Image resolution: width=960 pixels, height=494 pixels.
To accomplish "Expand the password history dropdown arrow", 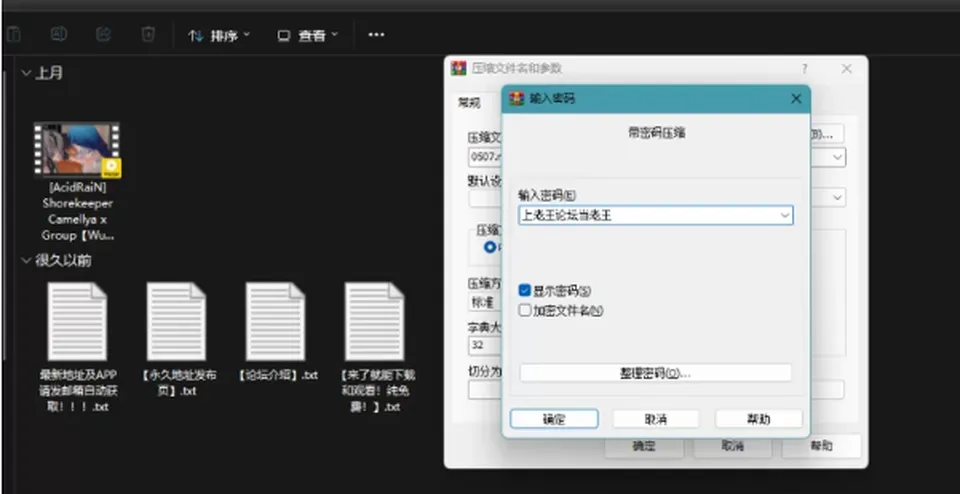I will point(785,215).
